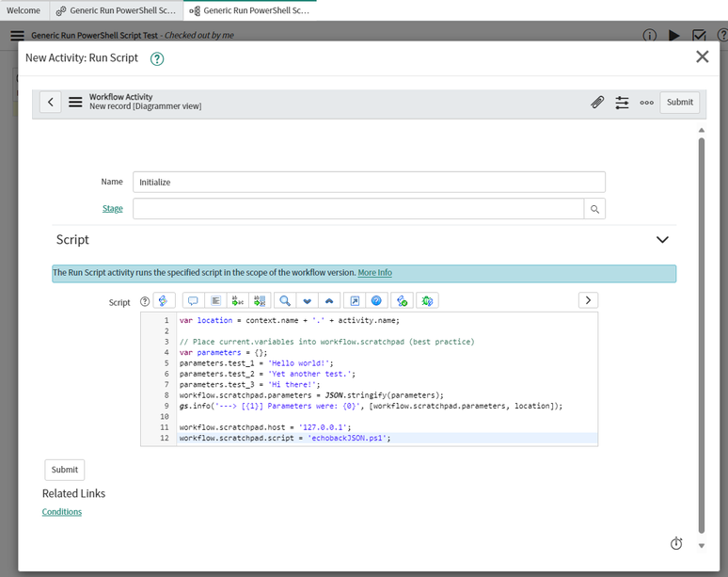The height and width of the screenshot is (577, 728).
Task: Open the Replace tool in script editor
Action: [x=238, y=300]
